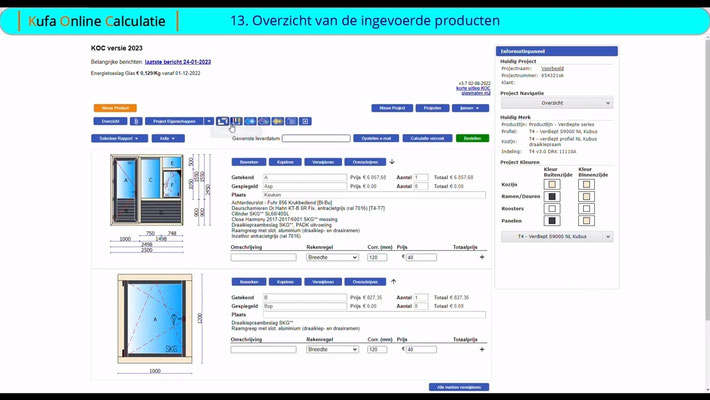This screenshot has width=710, height=400.
Task: Move product A down with arrow icon
Action: click(392, 162)
